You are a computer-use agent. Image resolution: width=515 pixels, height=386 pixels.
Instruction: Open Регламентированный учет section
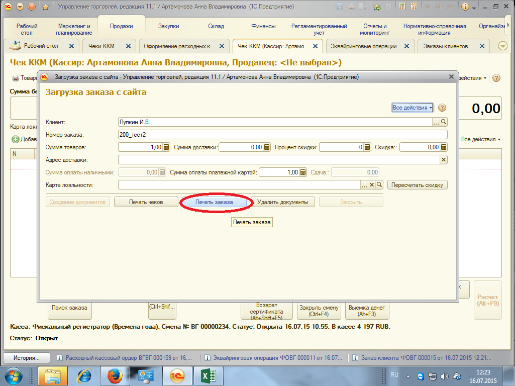[x=319, y=29]
